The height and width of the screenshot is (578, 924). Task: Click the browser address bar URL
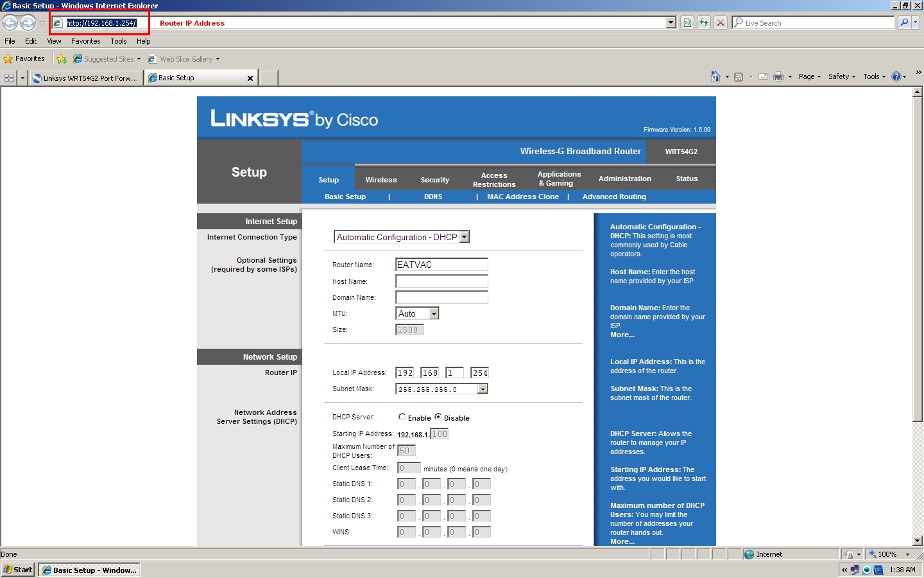point(102,23)
